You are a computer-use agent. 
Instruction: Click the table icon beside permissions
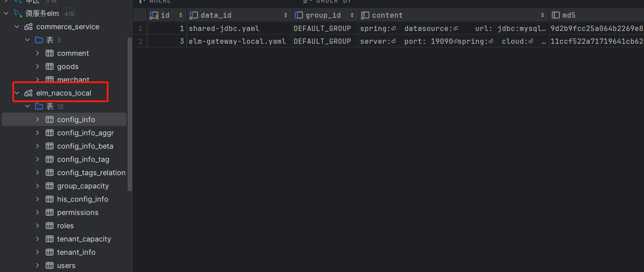(50, 212)
